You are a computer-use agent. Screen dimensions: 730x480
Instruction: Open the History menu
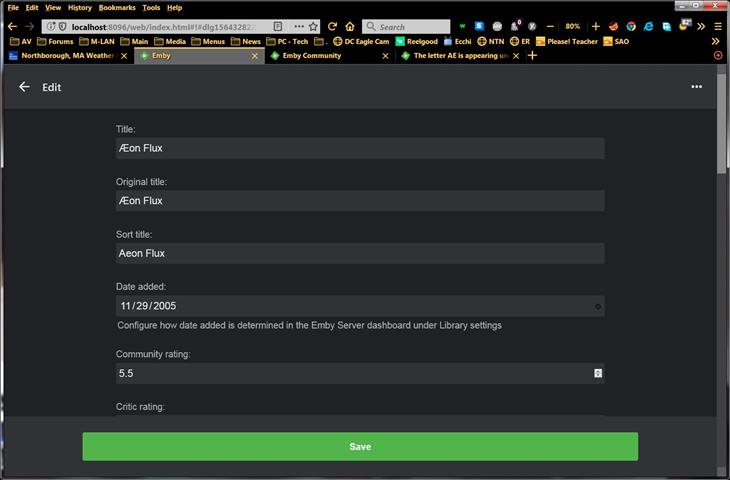(80, 7)
